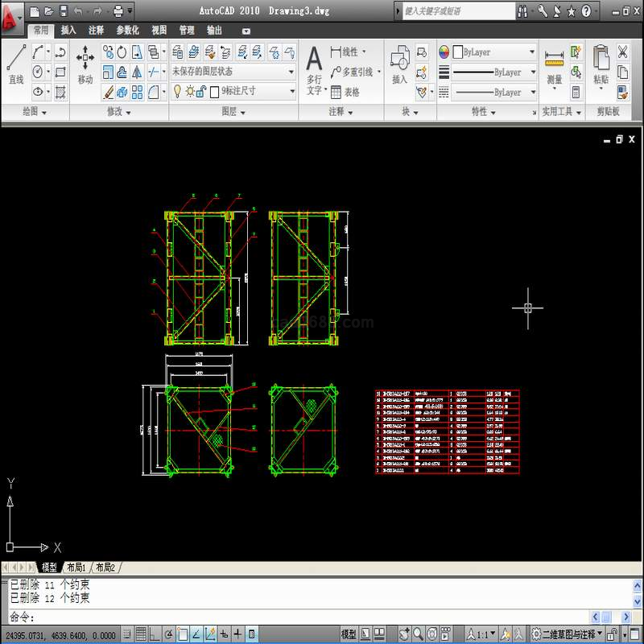Expand the 修改 panel title

click(119, 112)
